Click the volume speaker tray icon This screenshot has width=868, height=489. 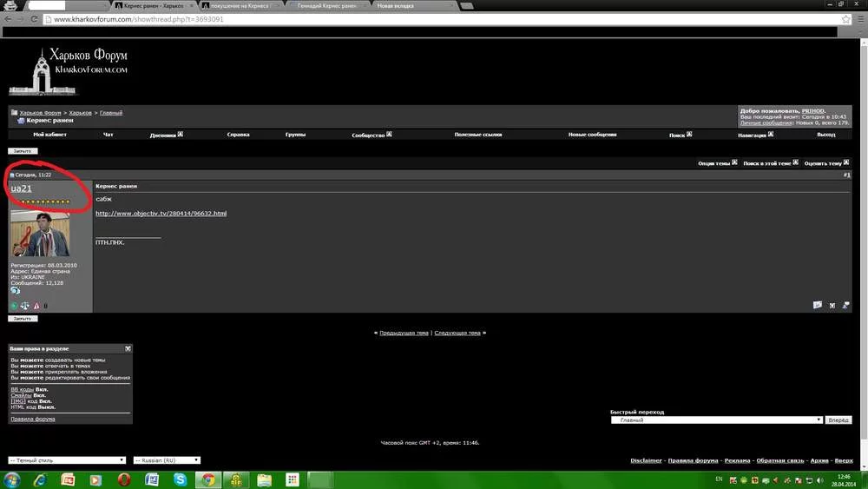820,480
